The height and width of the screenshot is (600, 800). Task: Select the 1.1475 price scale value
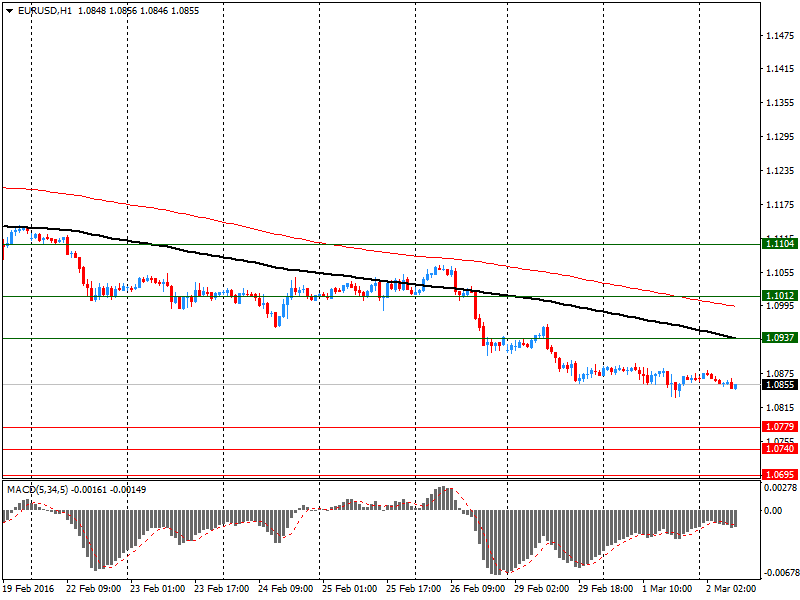pyautogui.click(x=780, y=36)
